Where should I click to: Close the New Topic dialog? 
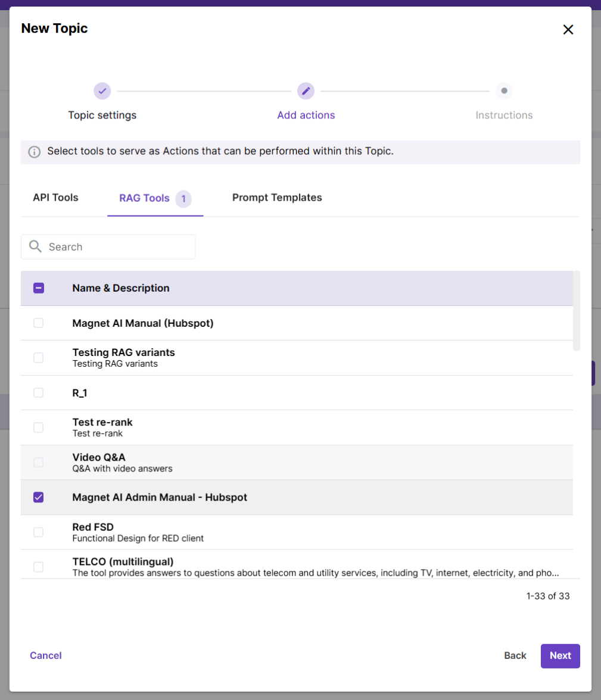[568, 30]
